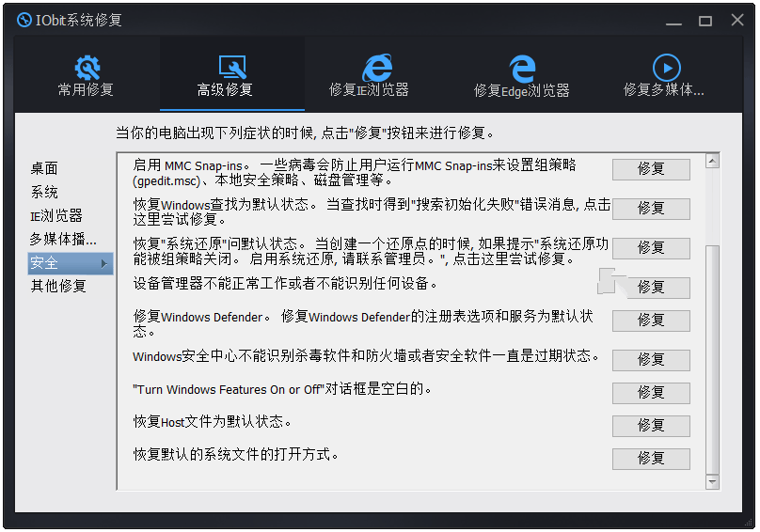Open the 修复IE浏览器 Internet Explorer icon
Viewport: 760px width, 532px height.
click(377, 68)
